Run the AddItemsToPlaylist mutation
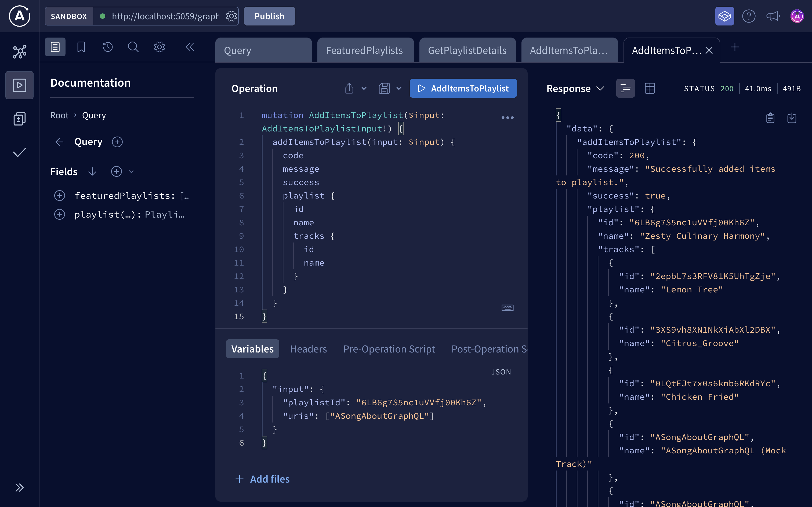Viewport: 812px width, 507px height. tap(463, 88)
